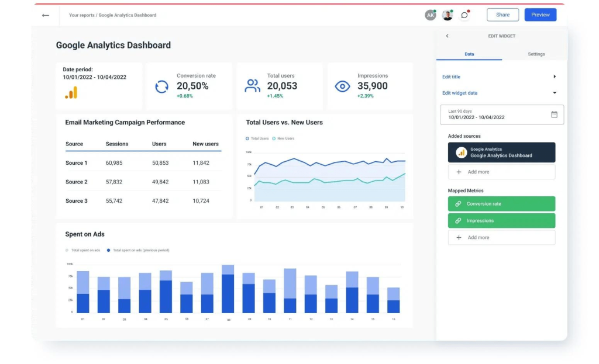This screenshot has width=599, height=364.
Task: Click the Date period card text
Action: click(94, 73)
